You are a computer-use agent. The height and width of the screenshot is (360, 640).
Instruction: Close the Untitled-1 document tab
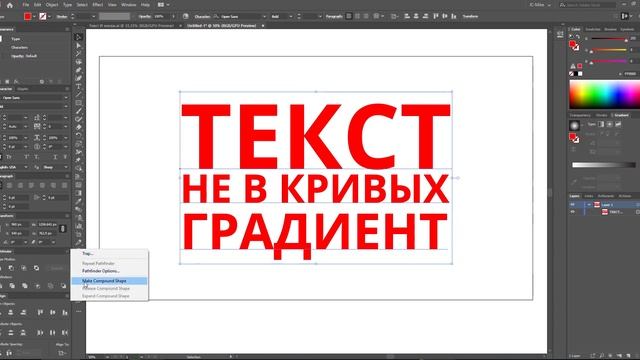pyautogui.click(x=263, y=25)
